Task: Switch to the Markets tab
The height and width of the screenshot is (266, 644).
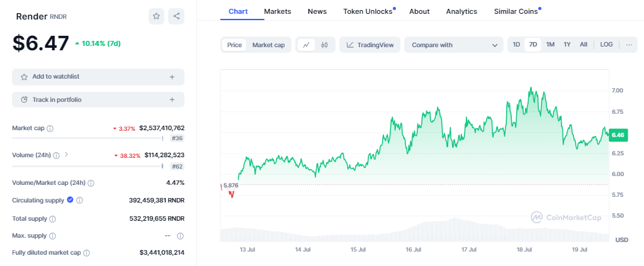Action: coord(277,11)
